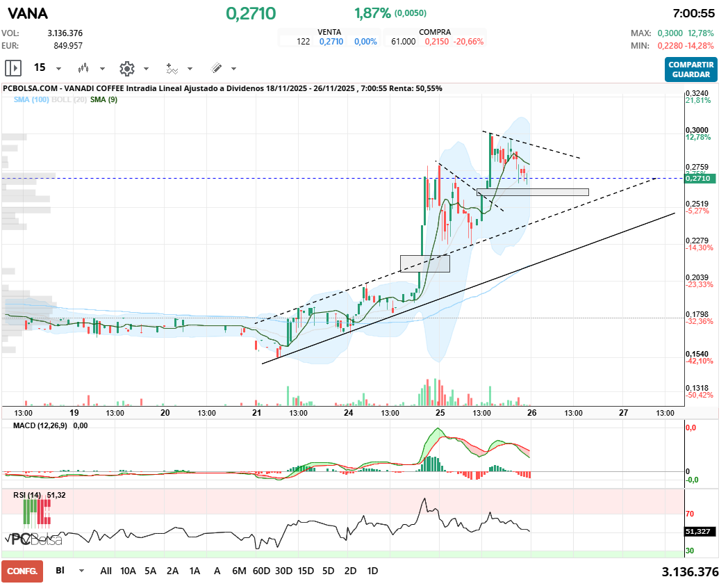
Task: Select the 1D time range
Action: click(372, 571)
